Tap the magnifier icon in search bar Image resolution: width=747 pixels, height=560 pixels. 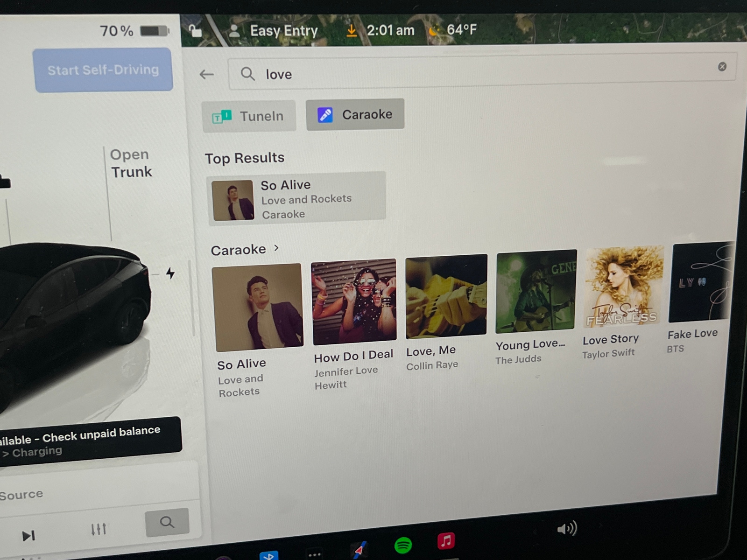coord(247,74)
